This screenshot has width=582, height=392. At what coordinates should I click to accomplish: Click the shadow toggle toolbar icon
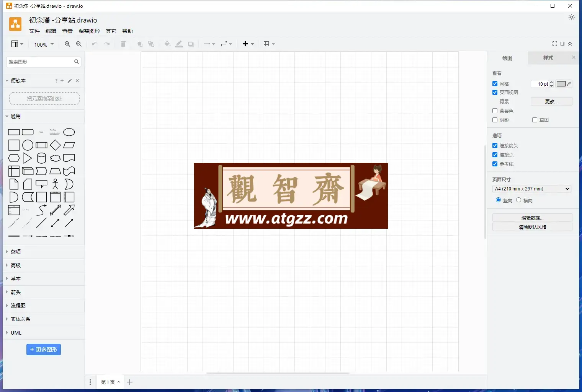click(191, 44)
